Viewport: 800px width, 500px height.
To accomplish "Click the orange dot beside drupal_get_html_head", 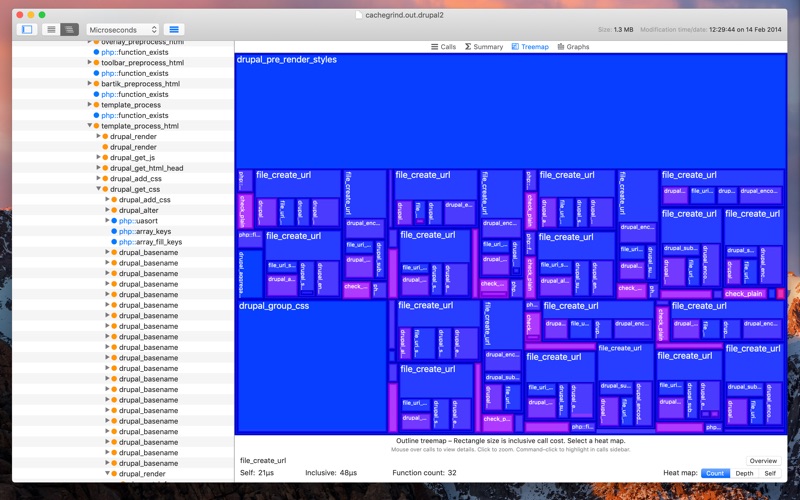I will tap(105, 168).
